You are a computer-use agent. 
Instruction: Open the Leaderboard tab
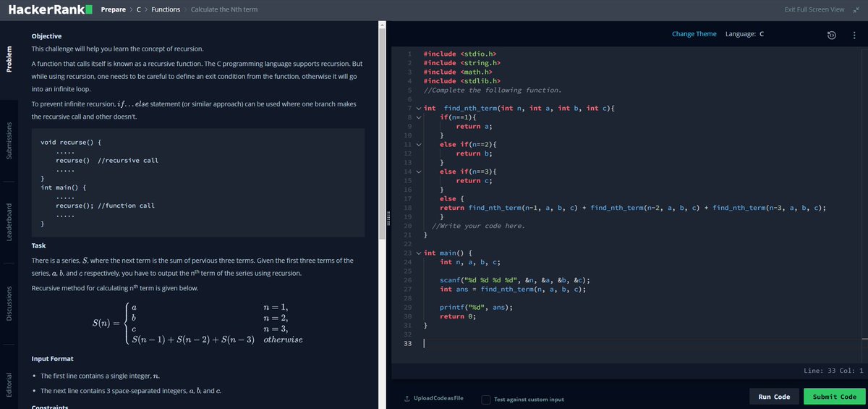(x=9, y=222)
